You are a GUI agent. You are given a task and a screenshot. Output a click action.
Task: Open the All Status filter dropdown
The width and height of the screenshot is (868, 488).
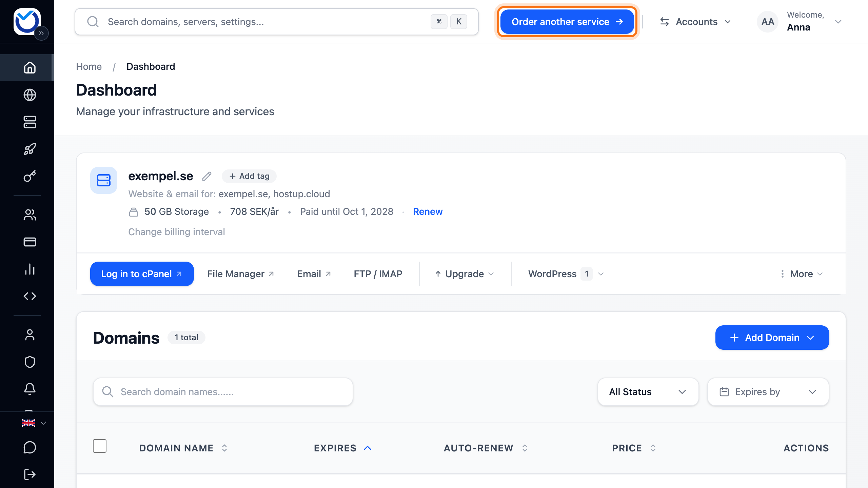648,392
